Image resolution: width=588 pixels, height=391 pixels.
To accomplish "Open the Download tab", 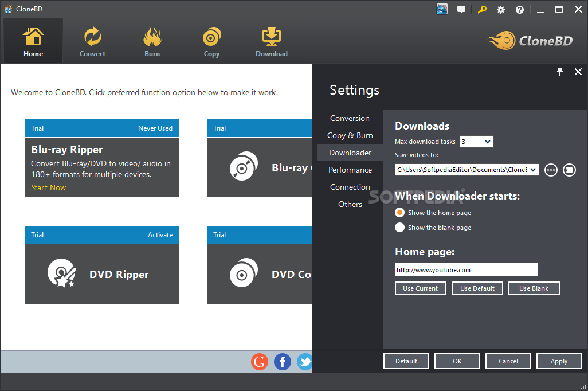I will [272, 41].
